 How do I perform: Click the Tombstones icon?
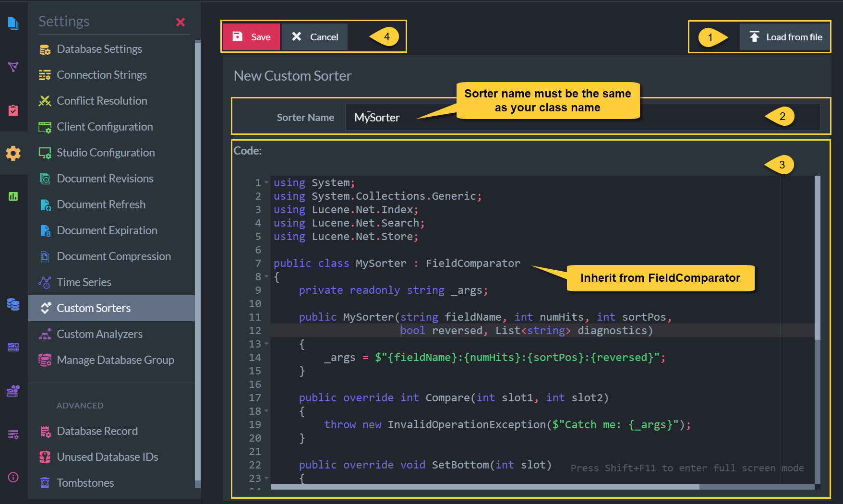[x=45, y=483]
